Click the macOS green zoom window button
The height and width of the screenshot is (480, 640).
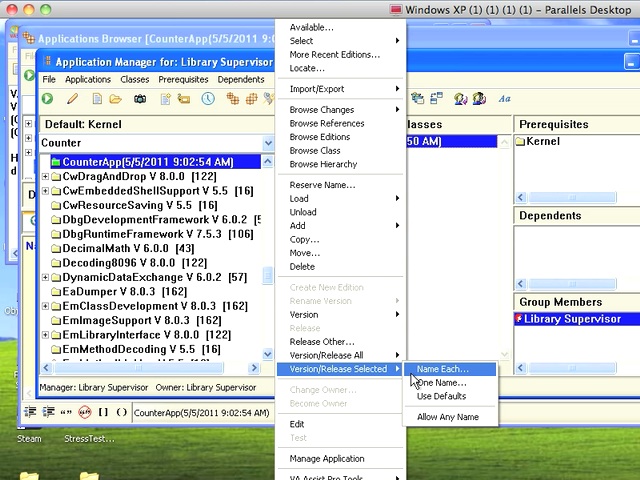[45, 9]
